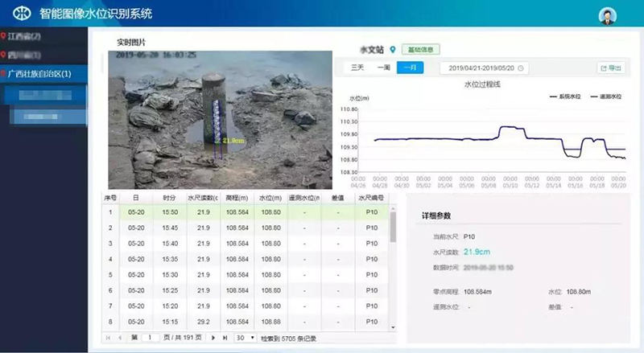Open the 基础信息 button
This screenshot has width=644, height=353.
(x=420, y=49)
